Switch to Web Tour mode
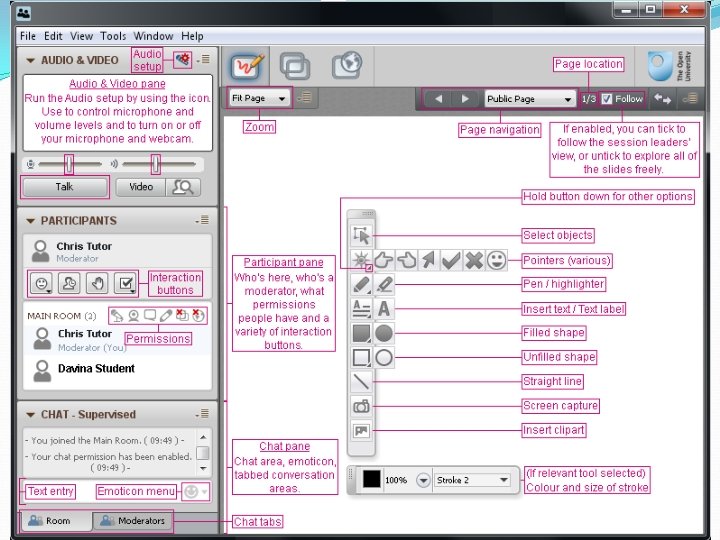 coord(347,66)
